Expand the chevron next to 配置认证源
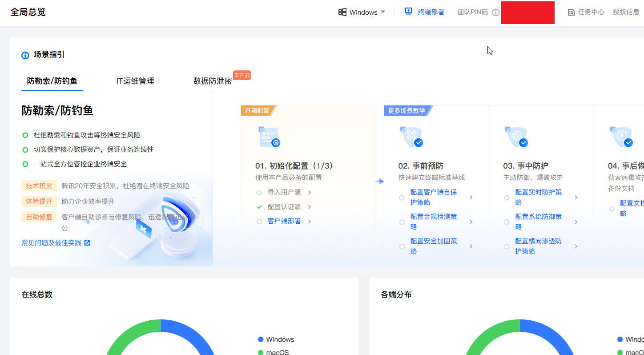The height and width of the screenshot is (355, 644). 310,207
